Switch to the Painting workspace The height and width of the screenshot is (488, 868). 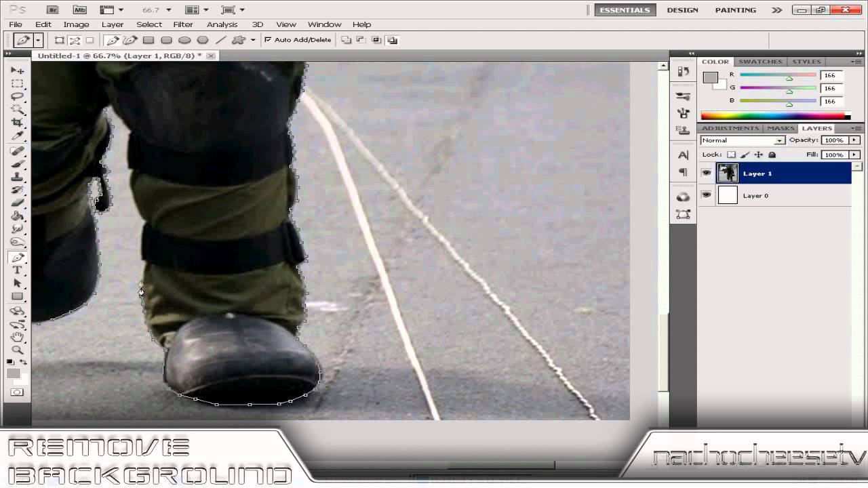[x=735, y=10]
